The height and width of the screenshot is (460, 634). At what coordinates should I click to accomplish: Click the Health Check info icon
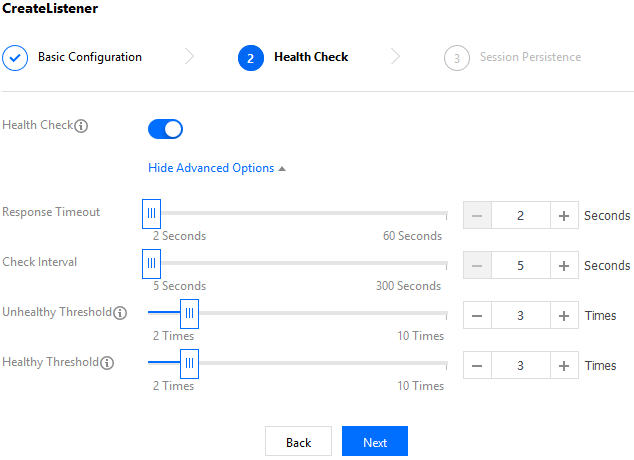tap(82, 126)
